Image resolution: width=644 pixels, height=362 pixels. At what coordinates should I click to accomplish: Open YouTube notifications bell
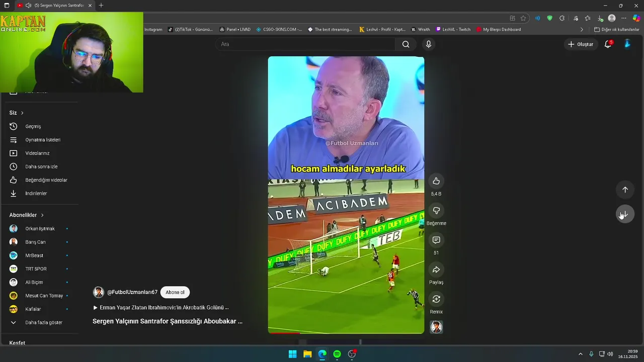608,44
